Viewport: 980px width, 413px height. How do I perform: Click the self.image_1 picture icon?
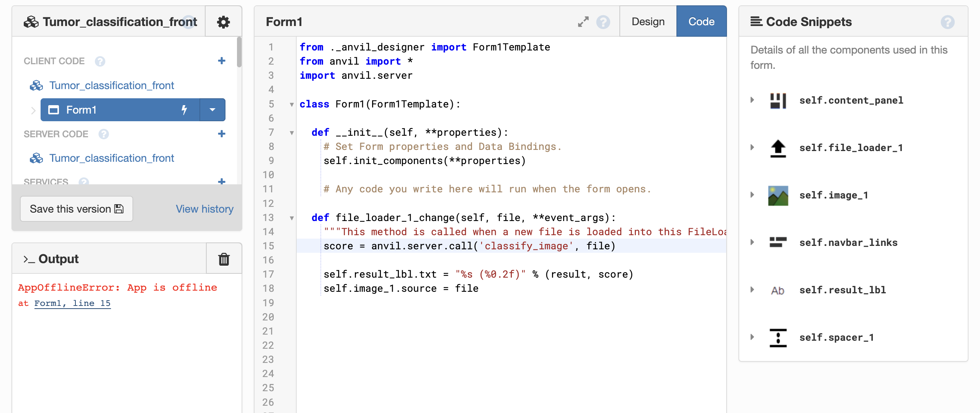[778, 195]
